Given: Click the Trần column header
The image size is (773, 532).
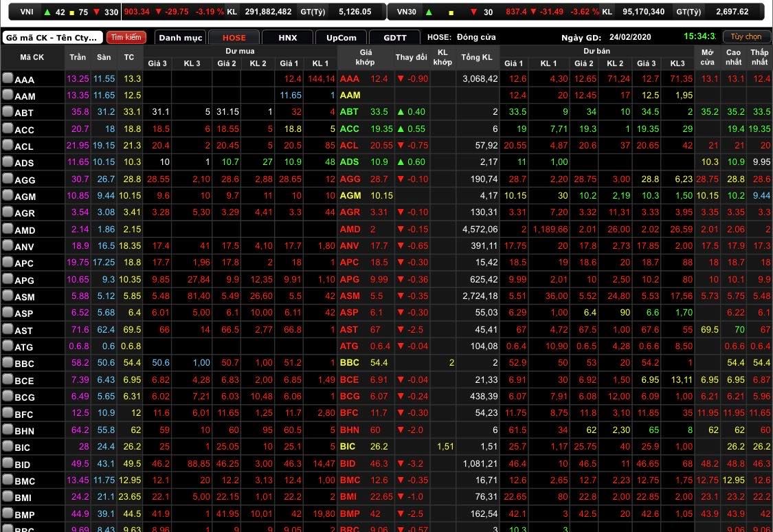Looking at the screenshot, I should point(78,57).
